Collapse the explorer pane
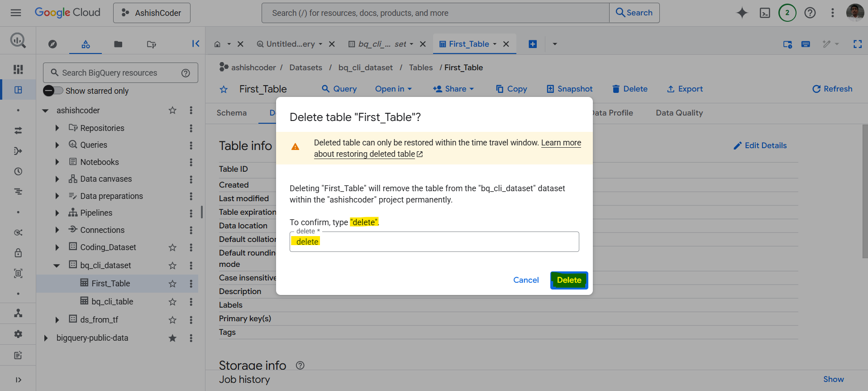This screenshot has width=868, height=391. tap(196, 43)
